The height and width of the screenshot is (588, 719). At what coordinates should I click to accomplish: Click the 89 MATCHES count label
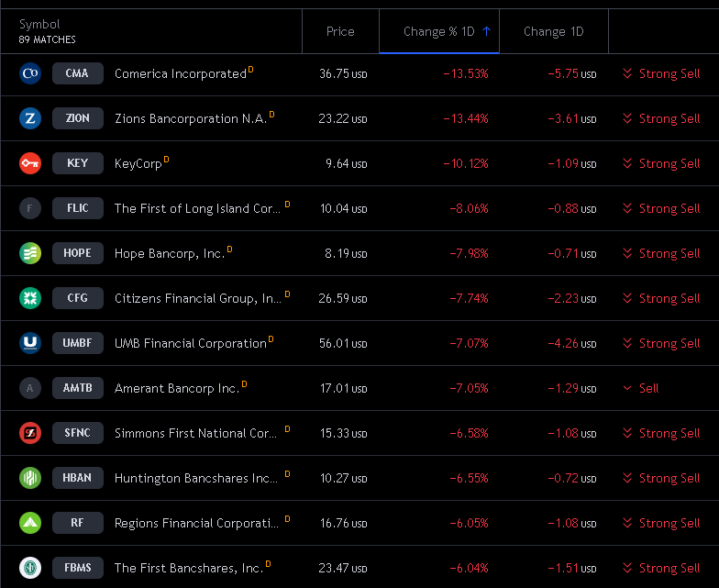click(48, 40)
